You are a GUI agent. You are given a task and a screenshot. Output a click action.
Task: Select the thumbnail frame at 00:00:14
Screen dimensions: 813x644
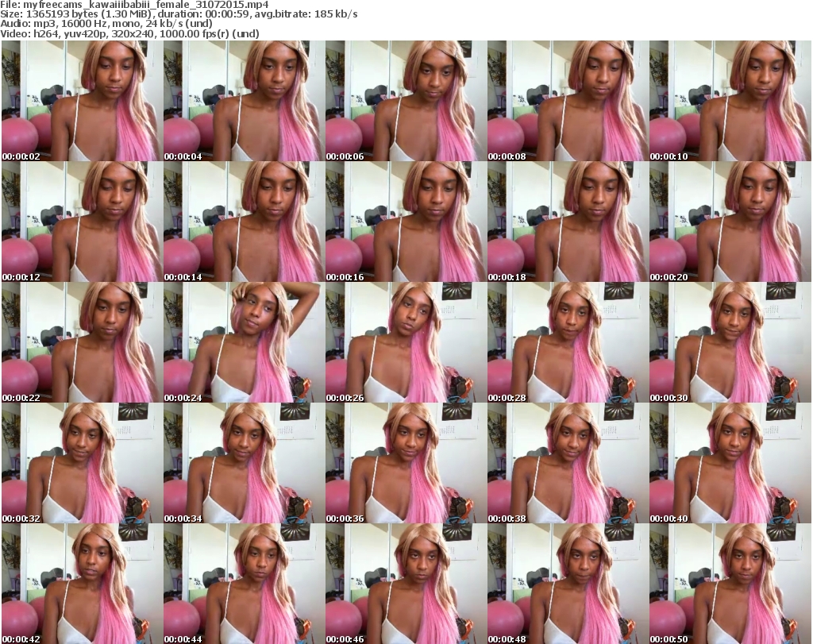click(x=244, y=222)
